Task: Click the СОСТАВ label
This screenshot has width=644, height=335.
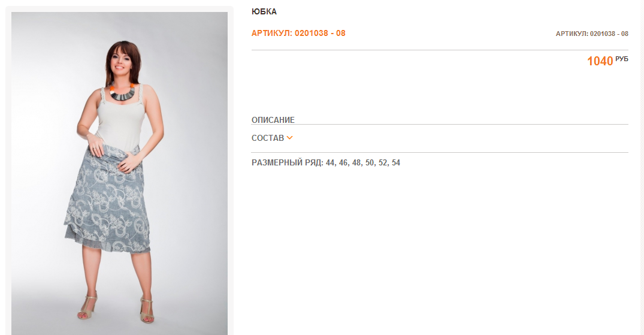Action: [268, 138]
